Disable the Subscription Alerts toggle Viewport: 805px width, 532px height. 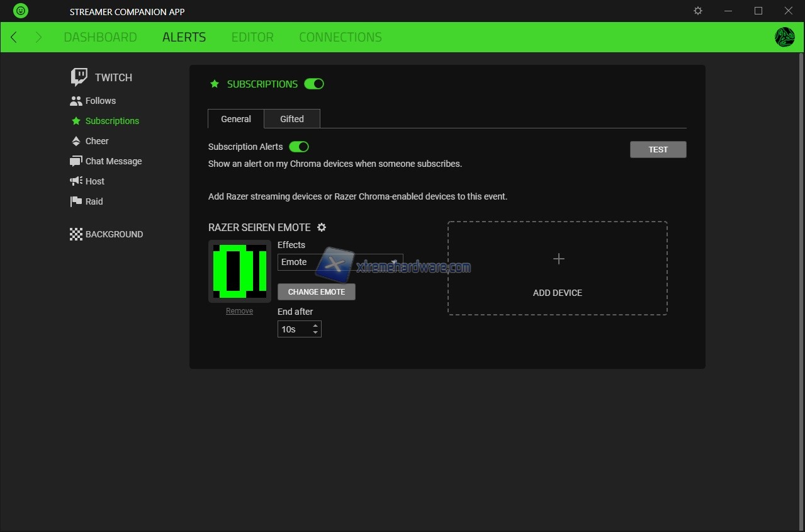tap(299, 147)
